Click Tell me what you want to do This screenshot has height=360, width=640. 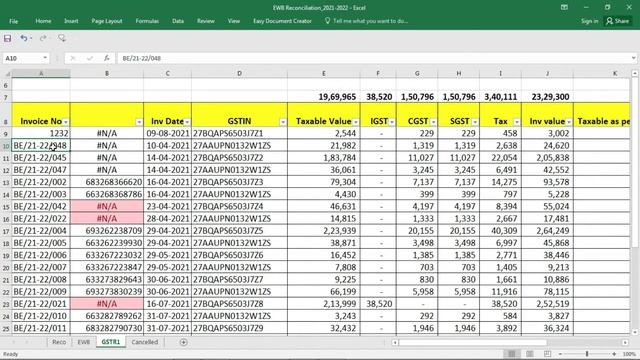tap(366, 21)
